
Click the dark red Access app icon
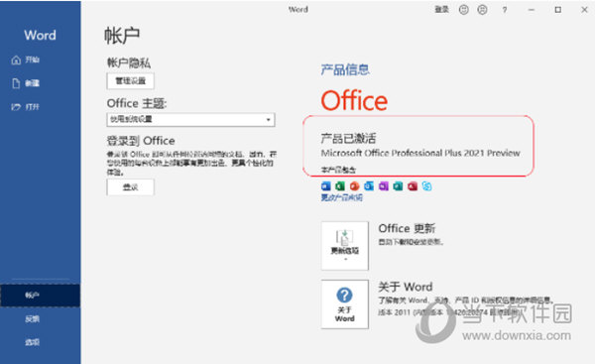point(413,186)
